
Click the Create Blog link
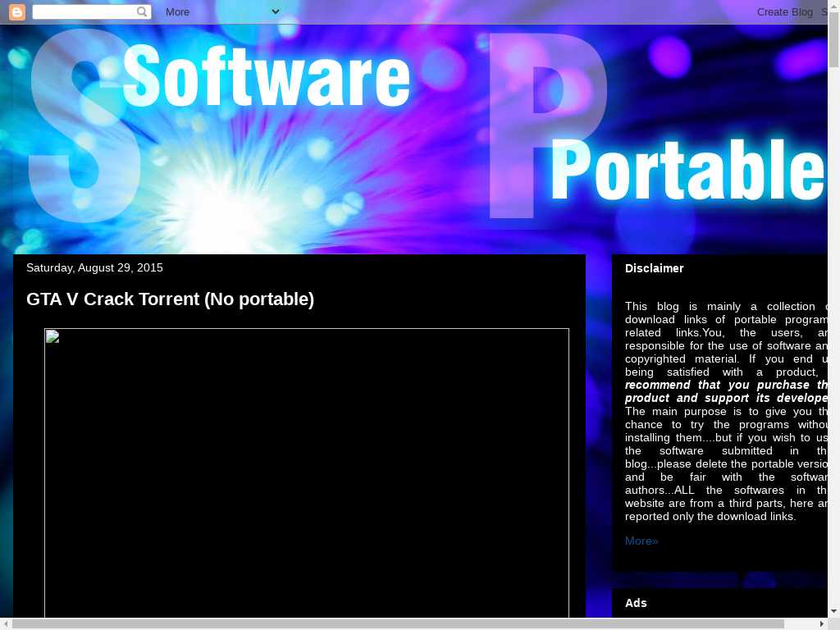pos(784,11)
